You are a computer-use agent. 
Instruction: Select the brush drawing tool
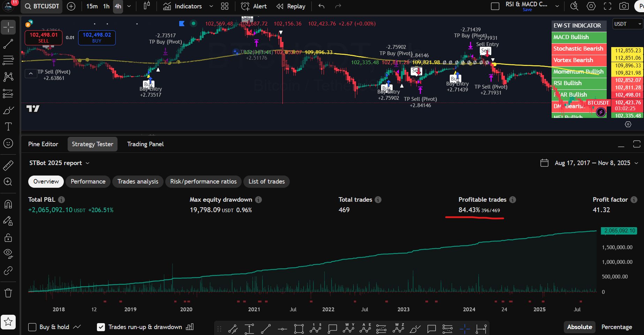[8, 110]
